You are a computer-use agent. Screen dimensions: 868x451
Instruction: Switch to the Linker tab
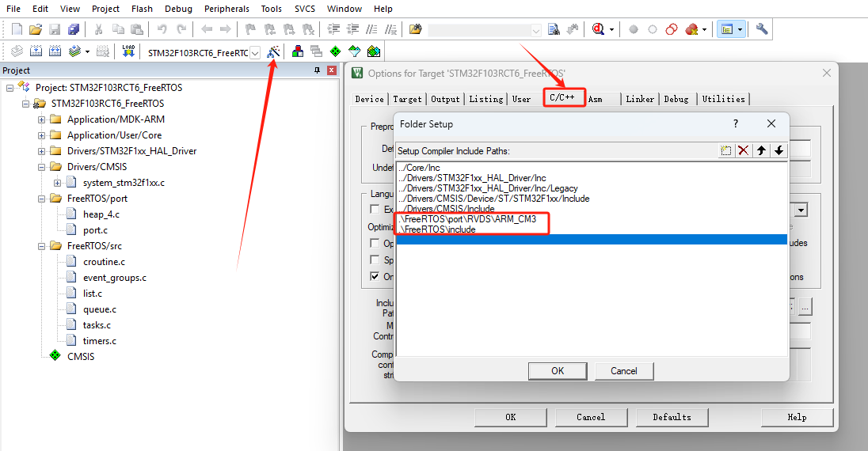click(640, 99)
